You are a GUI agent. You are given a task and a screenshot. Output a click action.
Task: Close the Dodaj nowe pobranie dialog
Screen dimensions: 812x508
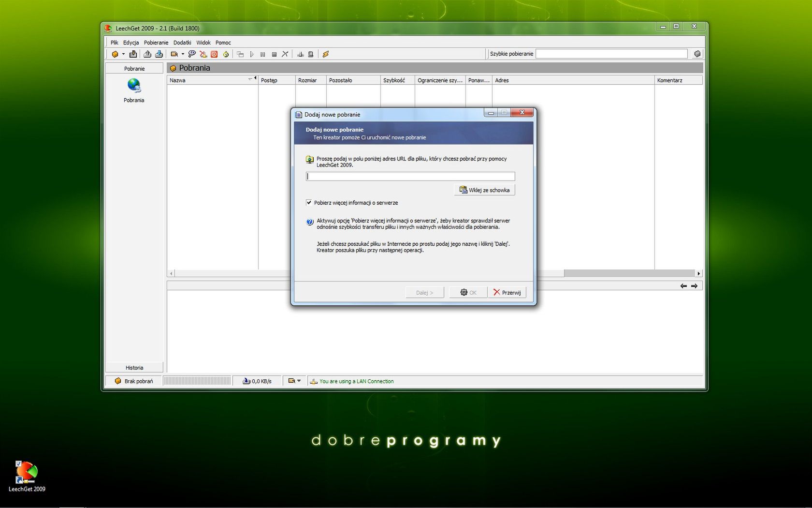coord(522,113)
